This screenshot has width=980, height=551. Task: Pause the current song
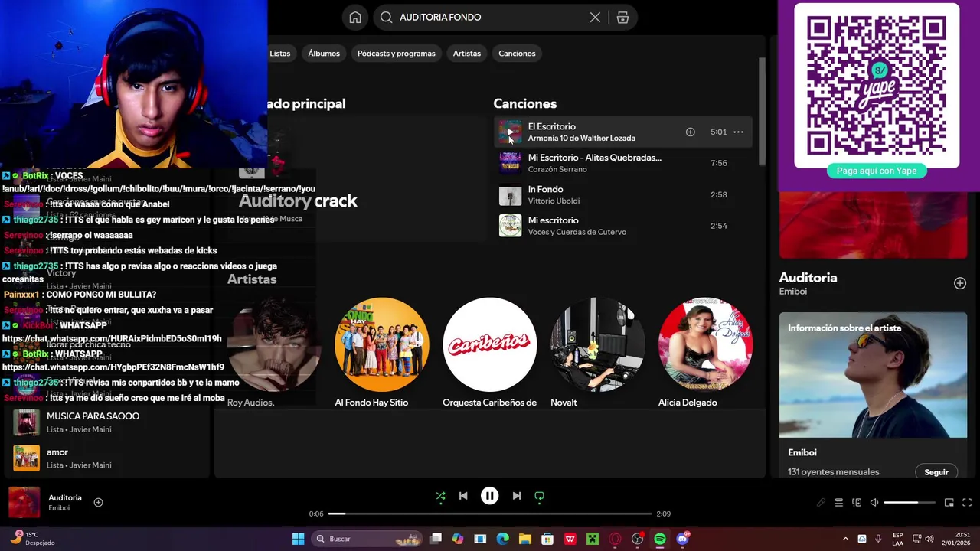pyautogui.click(x=489, y=496)
